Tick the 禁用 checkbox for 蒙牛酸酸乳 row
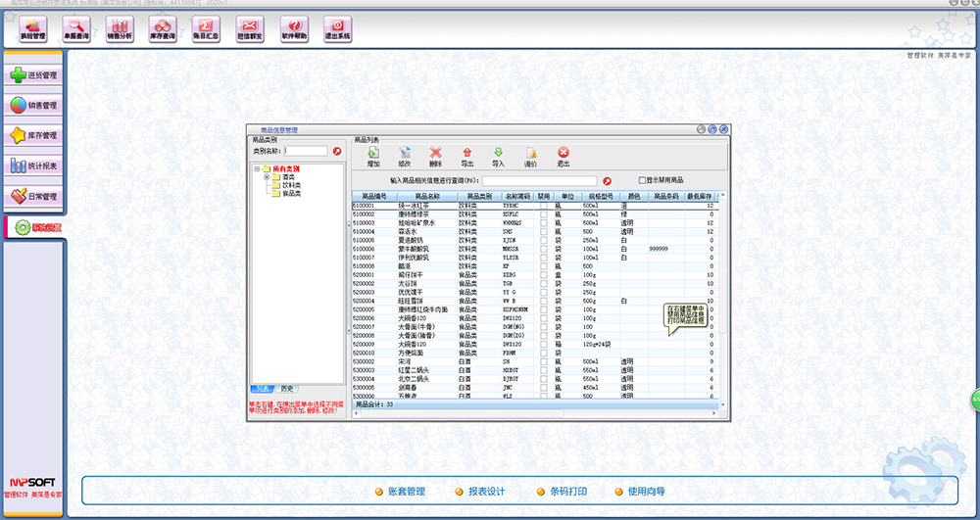 544,249
